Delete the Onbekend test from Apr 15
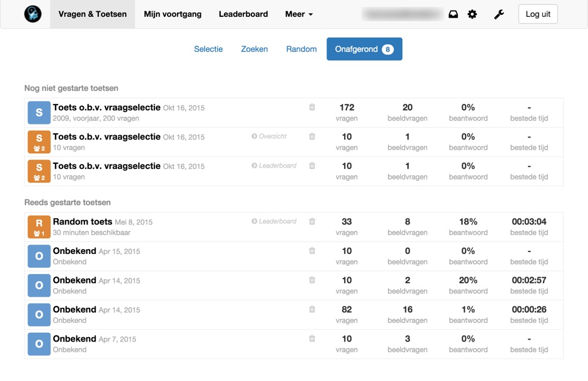This screenshot has height=381, width=588. coord(312,251)
